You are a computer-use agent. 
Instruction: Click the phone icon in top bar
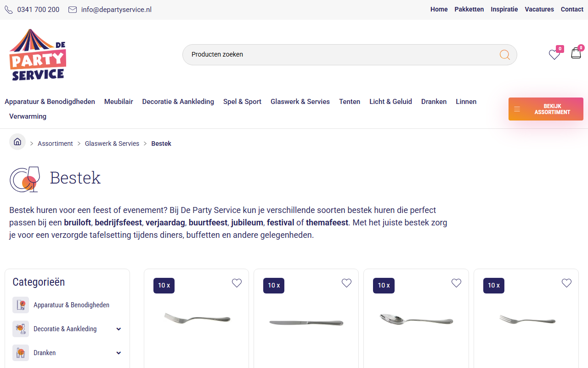pyautogui.click(x=9, y=10)
